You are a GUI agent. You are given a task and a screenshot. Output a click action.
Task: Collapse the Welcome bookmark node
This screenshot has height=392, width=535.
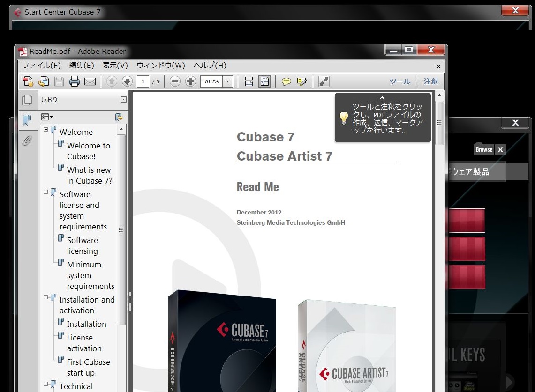click(x=46, y=130)
